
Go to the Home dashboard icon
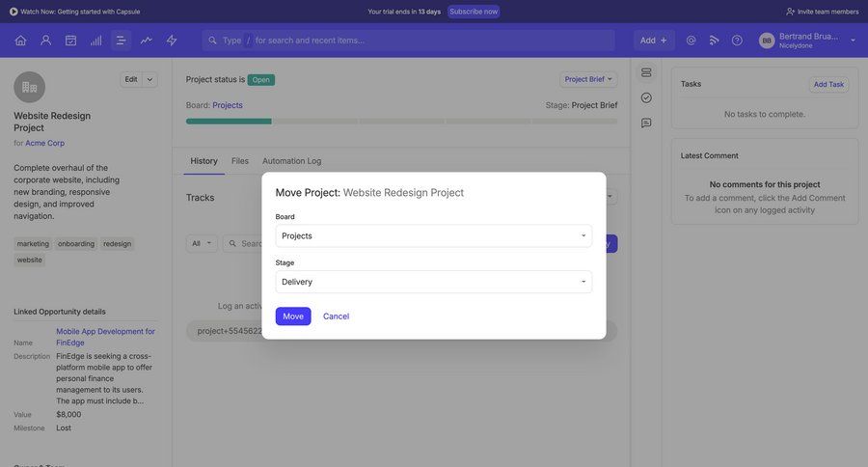pyautogui.click(x=20, y=41)
